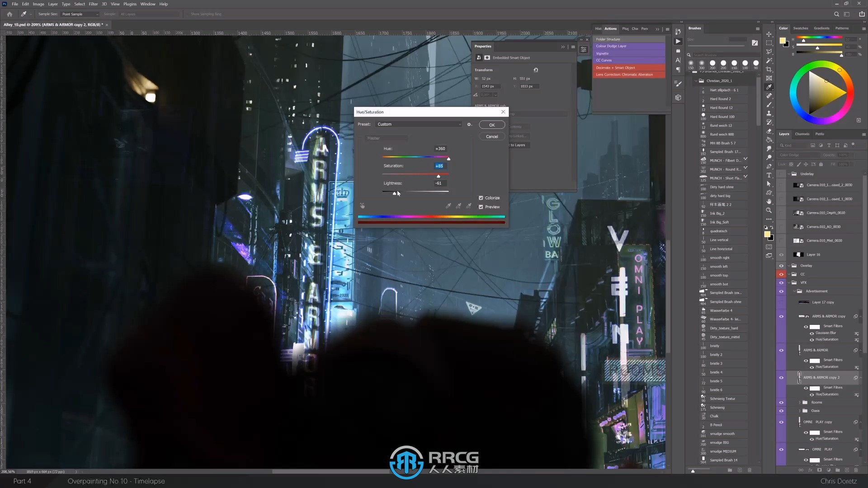Select the Smudge tool

769,149
